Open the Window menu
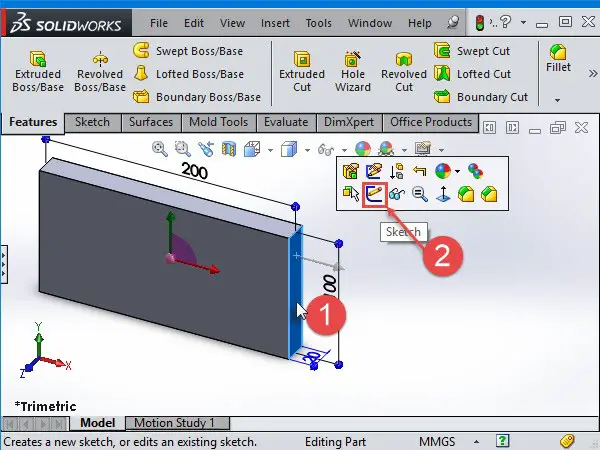The width and height of the screenshot is (600, 450). pos(370,23)
